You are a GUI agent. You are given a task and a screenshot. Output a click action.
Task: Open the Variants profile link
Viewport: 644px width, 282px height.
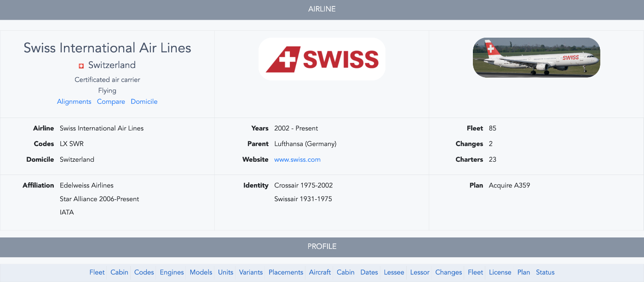tap(251, 272)
